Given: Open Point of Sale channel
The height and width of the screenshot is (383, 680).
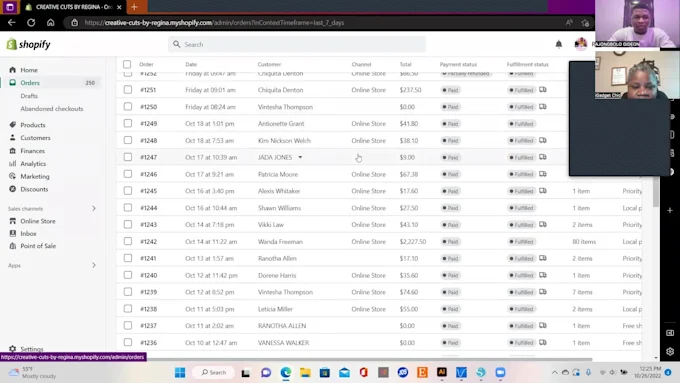Looking at the screenshot, I should (38, 246).
